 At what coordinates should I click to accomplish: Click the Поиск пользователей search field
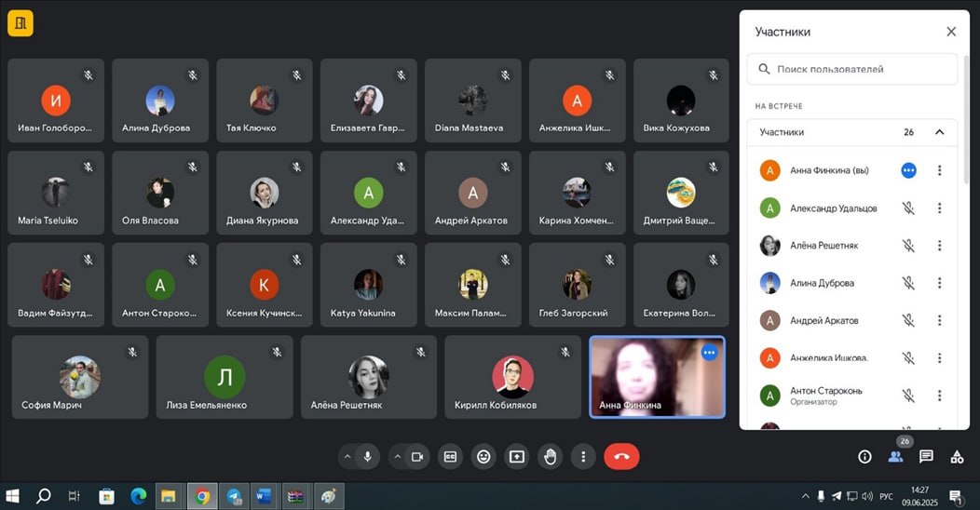[852, 69]
